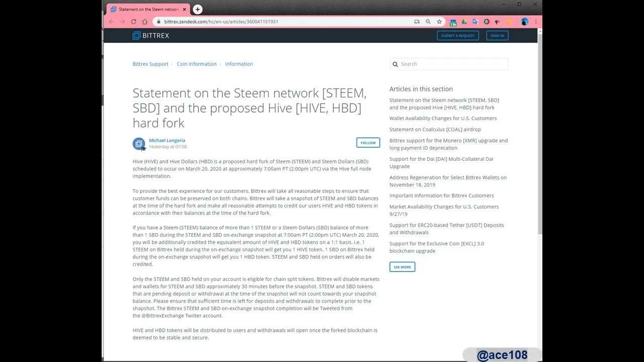
Task: Open the megaphone extension icon
Action: pyautogui.click(x=498, y=22)
